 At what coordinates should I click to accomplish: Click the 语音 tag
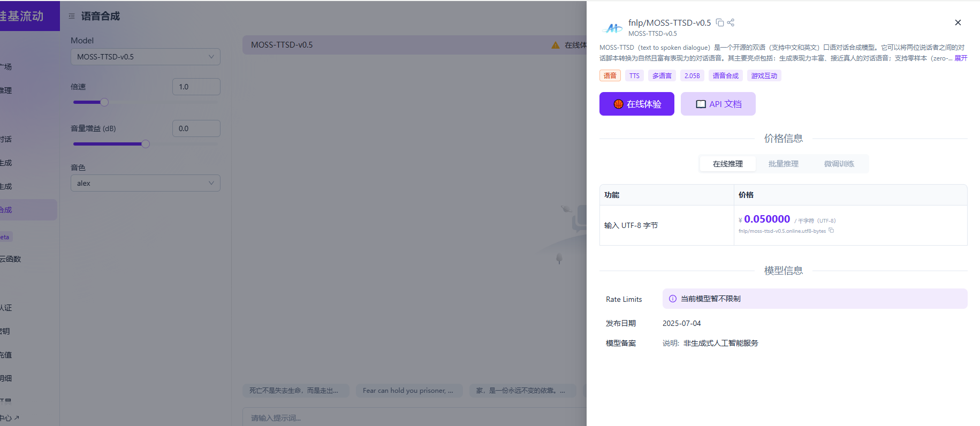pos(610,75)
